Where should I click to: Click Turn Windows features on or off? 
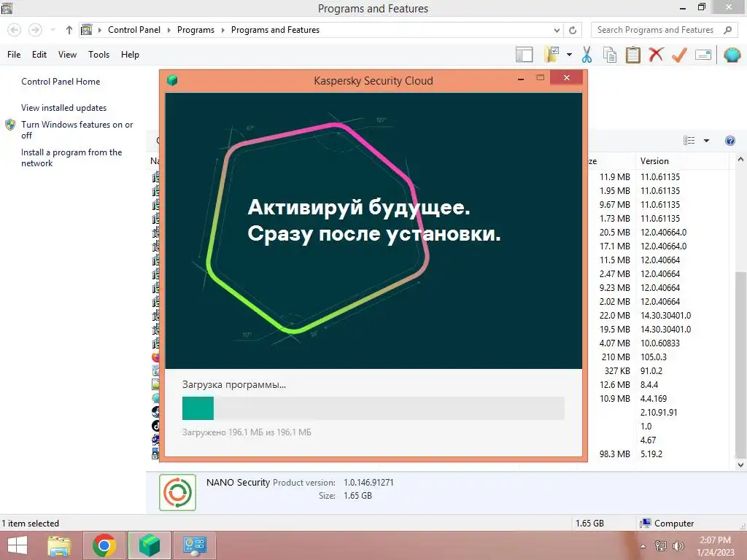[77, 130]
